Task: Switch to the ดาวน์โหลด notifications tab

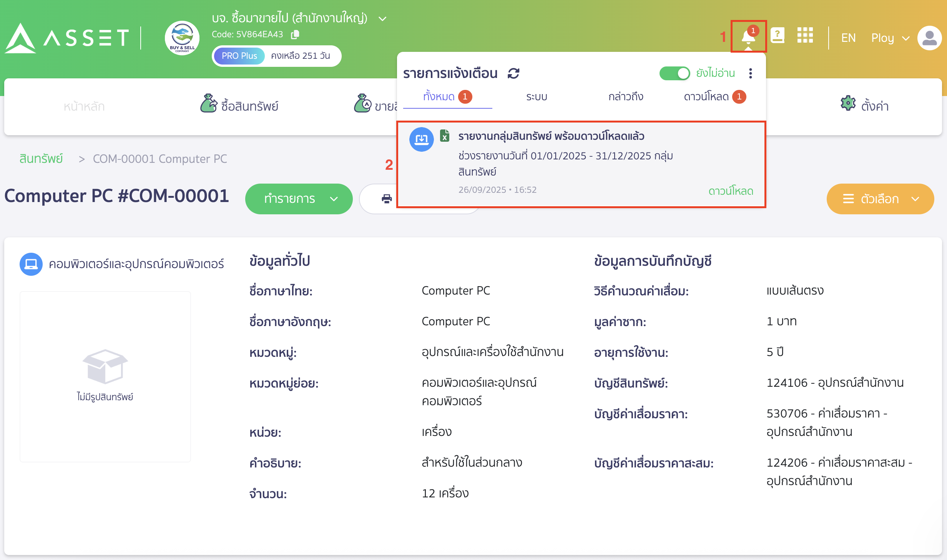Action: [707, 97]
